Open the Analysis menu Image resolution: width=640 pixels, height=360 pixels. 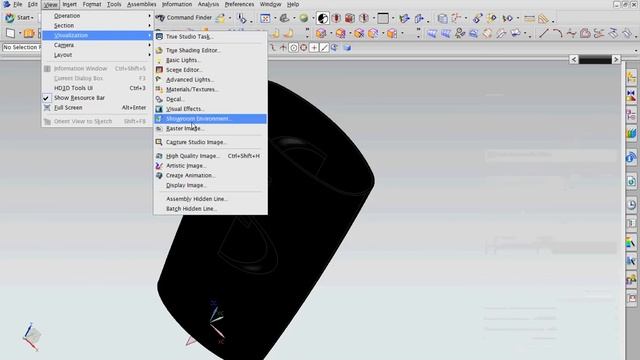[208, 4]
